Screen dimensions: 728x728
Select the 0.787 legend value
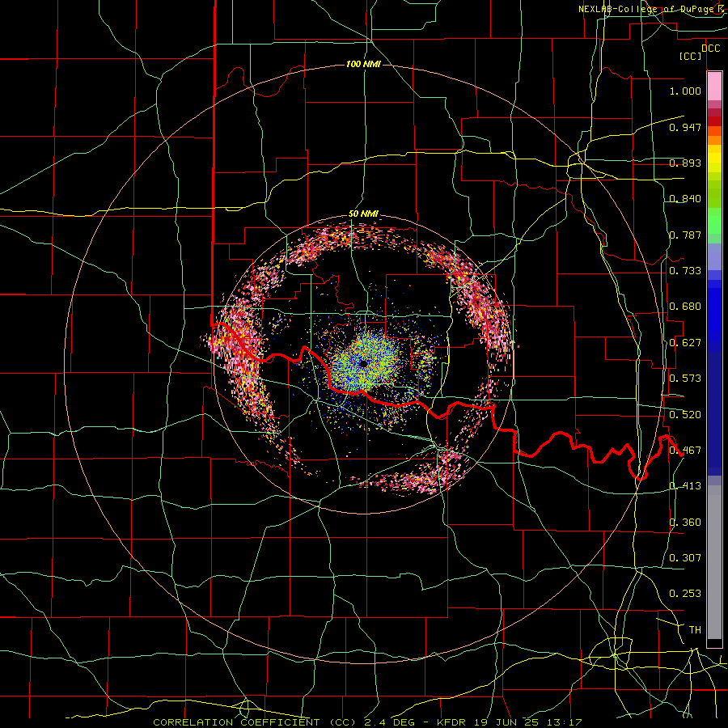(685, 235)
